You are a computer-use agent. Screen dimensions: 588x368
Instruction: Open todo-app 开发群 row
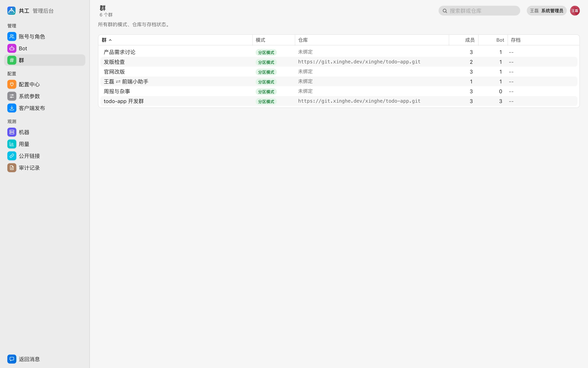click(x=339, y=101)
